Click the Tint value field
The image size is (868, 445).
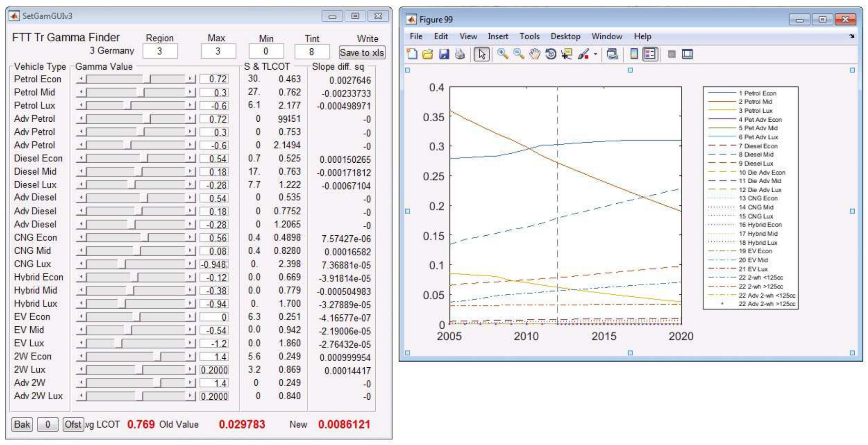point(312,52)
